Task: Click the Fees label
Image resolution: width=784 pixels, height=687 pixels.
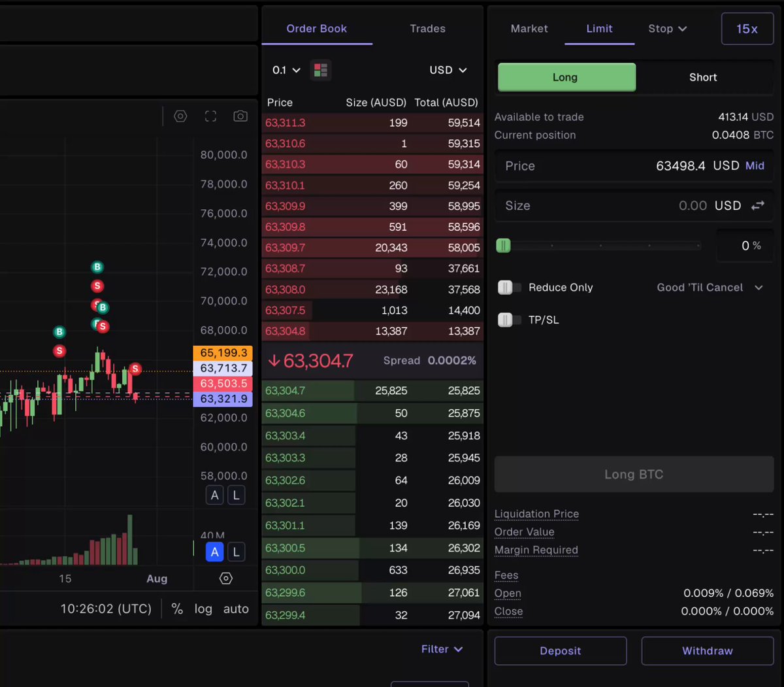Action: pos(506,575)
